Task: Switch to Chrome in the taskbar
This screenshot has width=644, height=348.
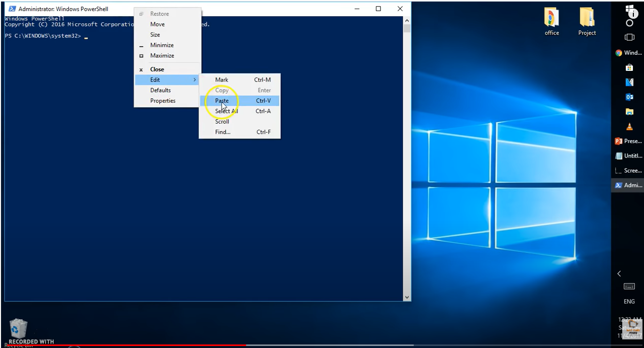Action: [x=628, y=53]
